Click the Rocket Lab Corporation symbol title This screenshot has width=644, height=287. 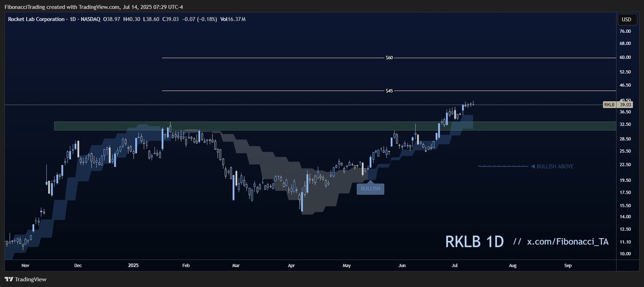click(x=35, y=19)
